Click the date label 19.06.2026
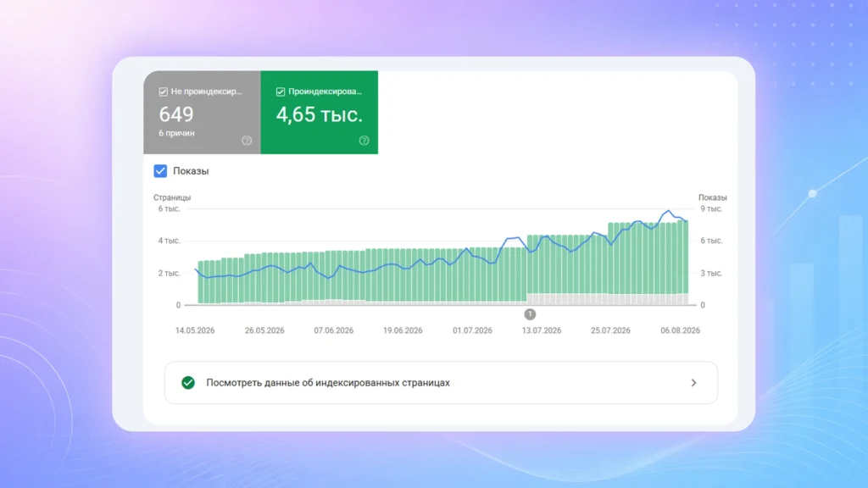 (403, 330)
